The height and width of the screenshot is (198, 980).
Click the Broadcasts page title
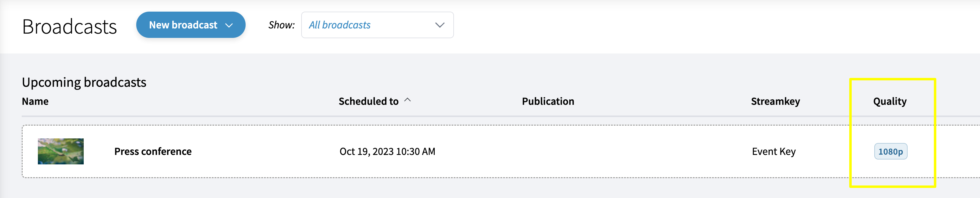(69, 27)
